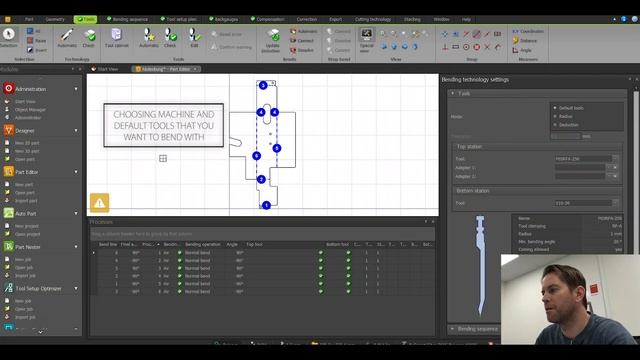Click the Tool Setup Optimizer module icon
The height and width of the screenshot is (360, 640).
(x=9, y=288)
